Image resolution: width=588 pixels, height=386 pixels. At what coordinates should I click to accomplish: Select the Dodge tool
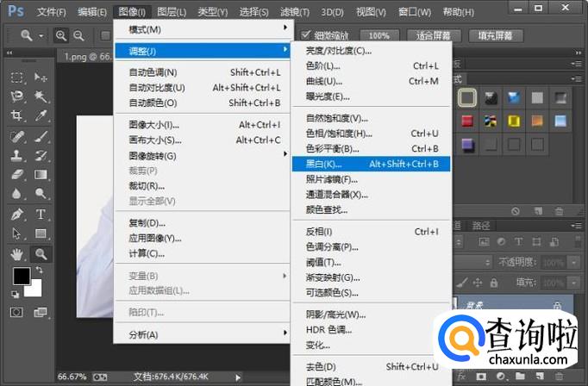41,193
